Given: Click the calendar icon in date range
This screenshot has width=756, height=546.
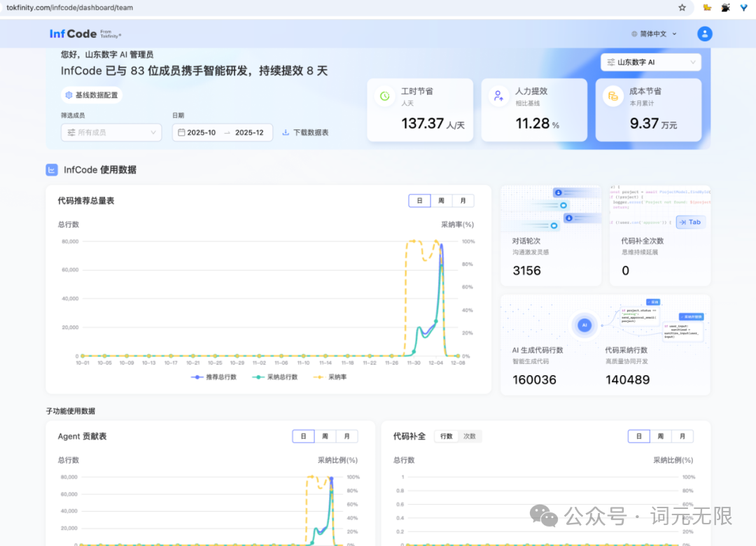Looking at the screenshot, I should pos(181,132).
